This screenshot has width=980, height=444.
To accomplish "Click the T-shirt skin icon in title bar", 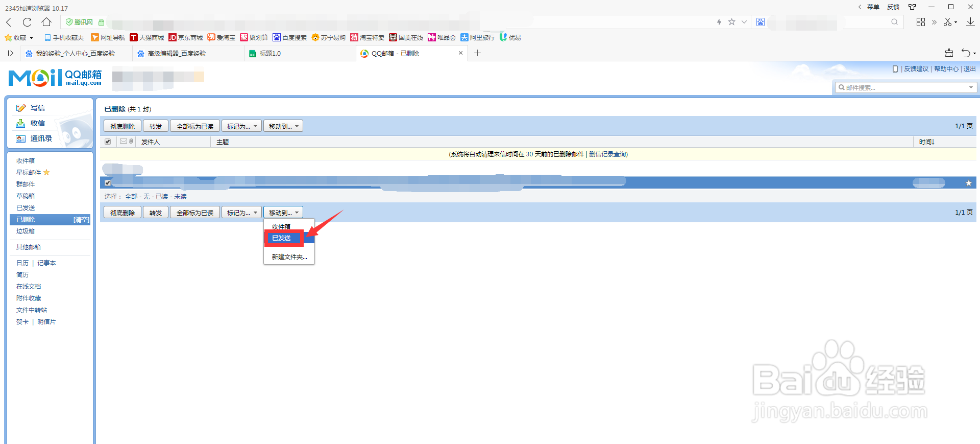I will [x=912, y=7].
